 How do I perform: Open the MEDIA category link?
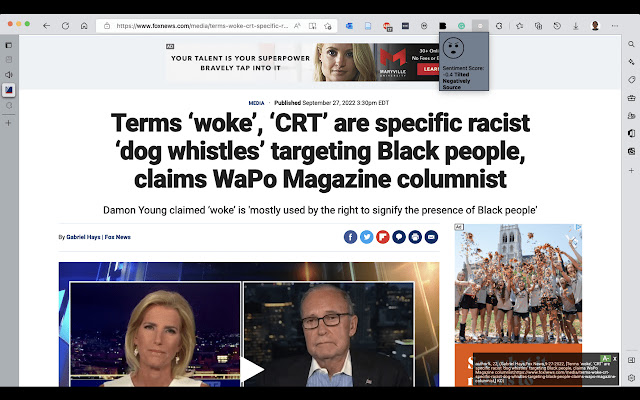256,103
